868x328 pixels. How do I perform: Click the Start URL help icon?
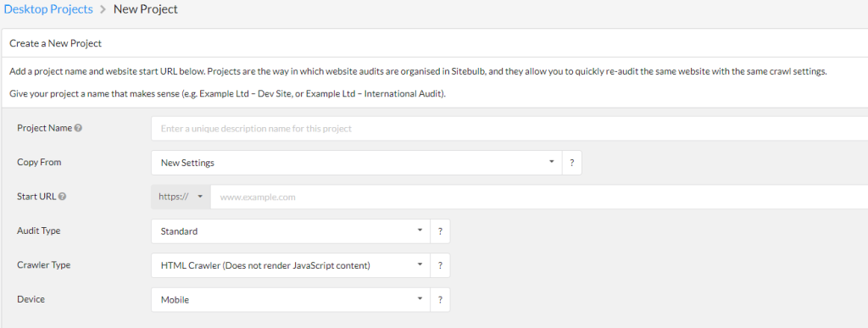coord(62,197)
